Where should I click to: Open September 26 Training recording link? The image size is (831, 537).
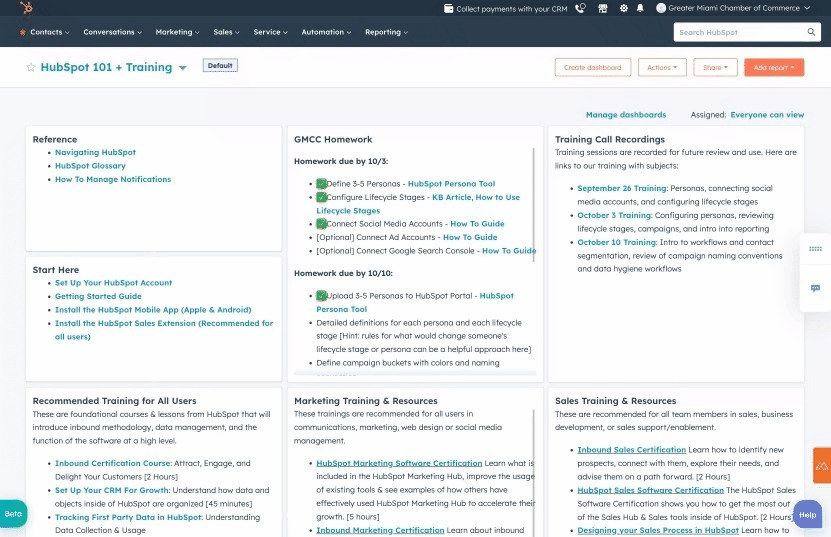tap(622, 188)
